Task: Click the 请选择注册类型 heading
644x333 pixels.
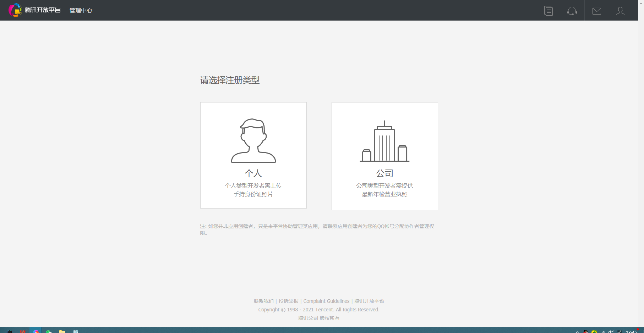Action: 230,80
